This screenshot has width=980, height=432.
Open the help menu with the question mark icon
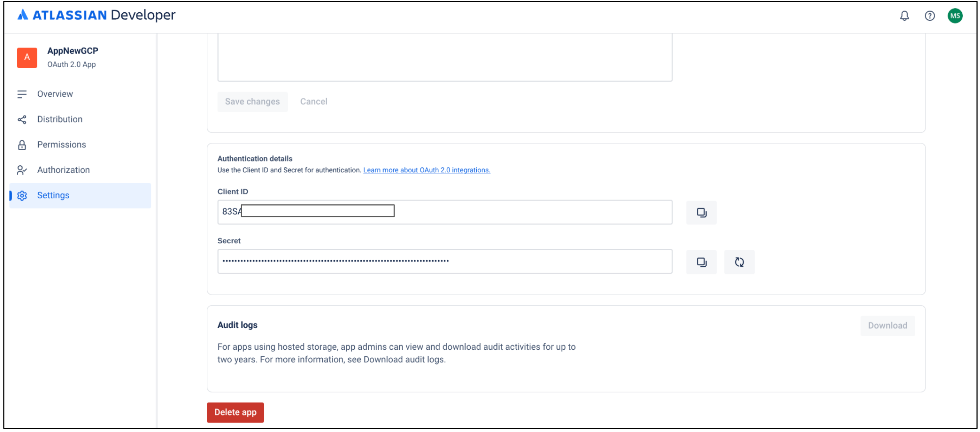pyautogui.click(x=929, y=15)
